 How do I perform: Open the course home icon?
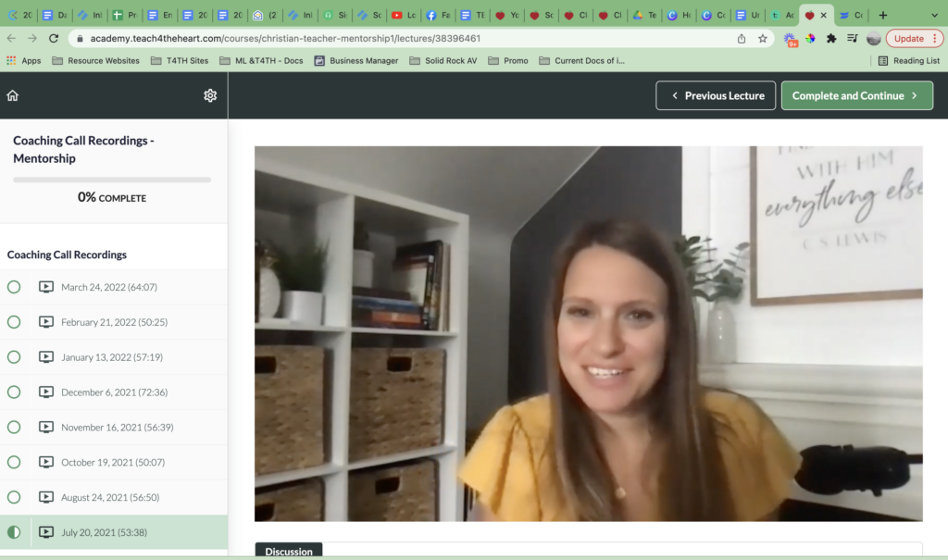13,95
